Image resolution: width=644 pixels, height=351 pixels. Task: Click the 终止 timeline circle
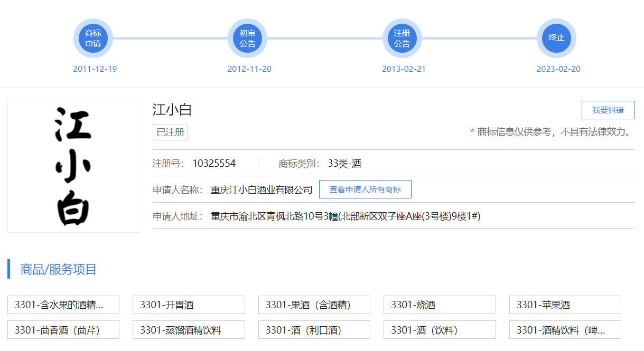pos(556,38)
